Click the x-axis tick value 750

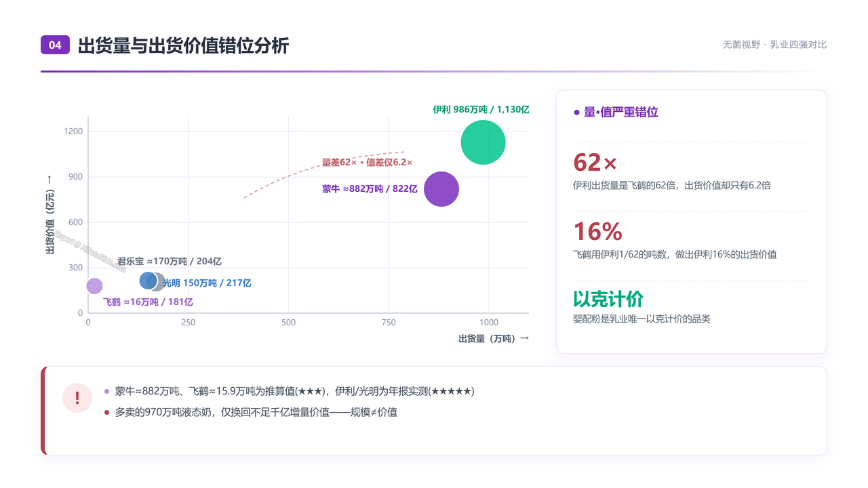click(389, 323)
